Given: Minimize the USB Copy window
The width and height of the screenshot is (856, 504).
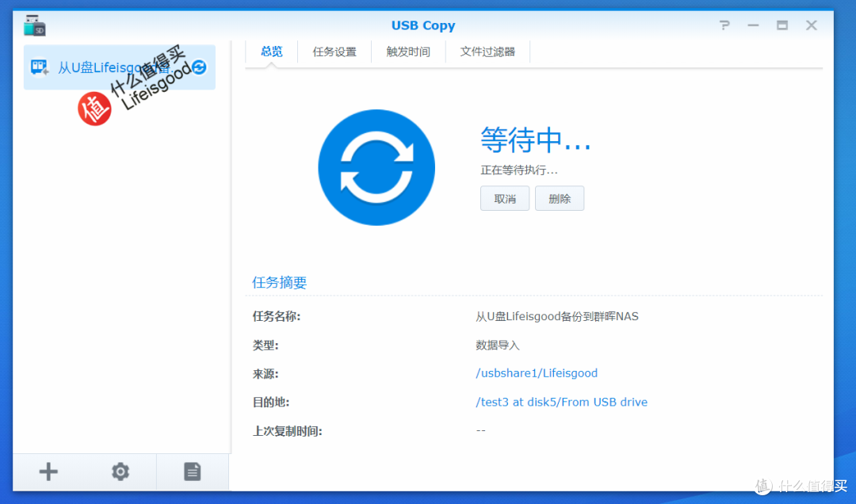Looking at the screenshot, I should pyautogui.click(x=754, y=25).
